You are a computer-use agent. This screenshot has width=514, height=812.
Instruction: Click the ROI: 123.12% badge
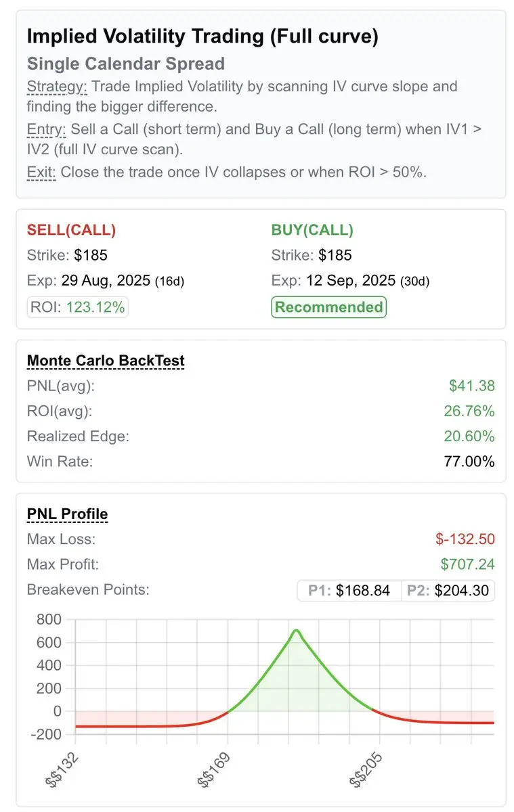click(78, 307)
